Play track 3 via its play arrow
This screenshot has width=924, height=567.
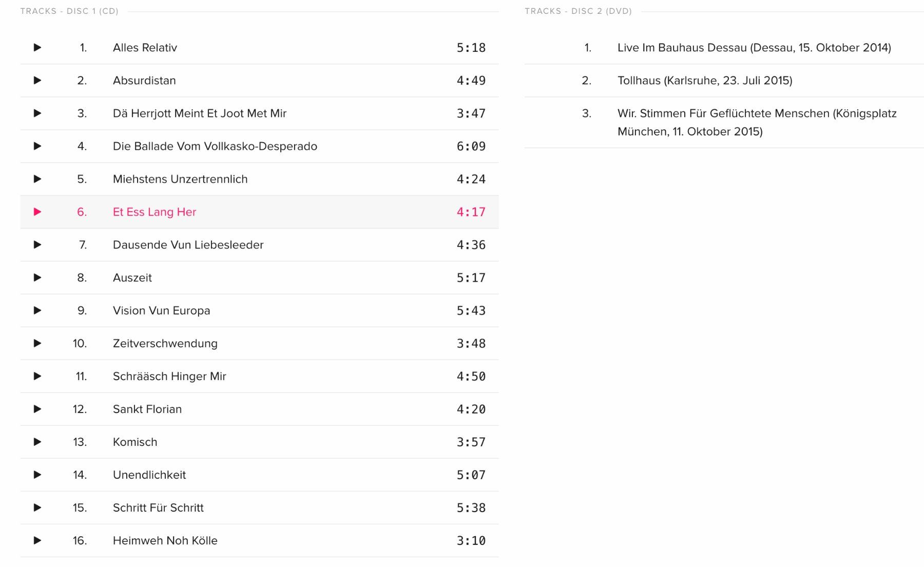37,113
